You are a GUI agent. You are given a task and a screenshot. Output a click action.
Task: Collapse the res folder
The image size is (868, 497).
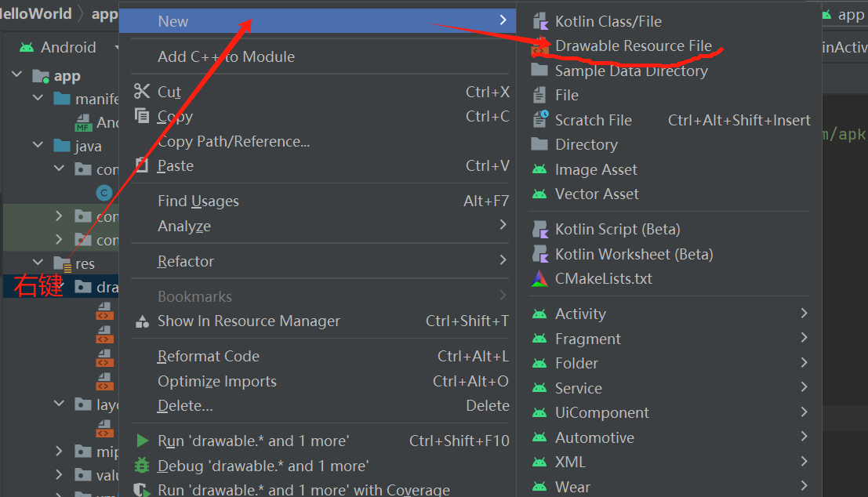pyautogui.click(x=38, y=262)
